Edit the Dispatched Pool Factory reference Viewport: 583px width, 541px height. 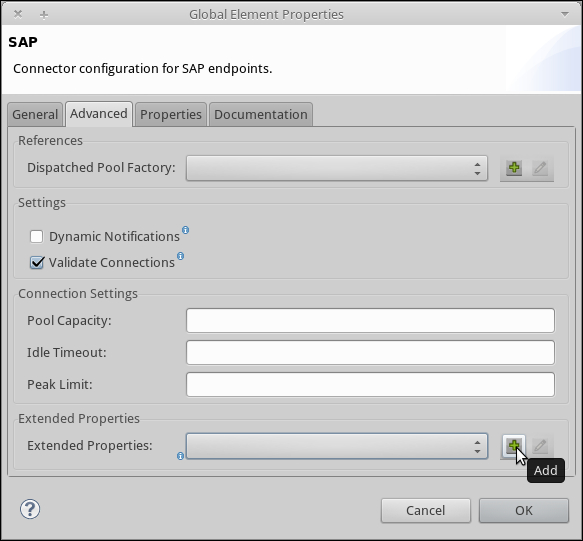540,168
